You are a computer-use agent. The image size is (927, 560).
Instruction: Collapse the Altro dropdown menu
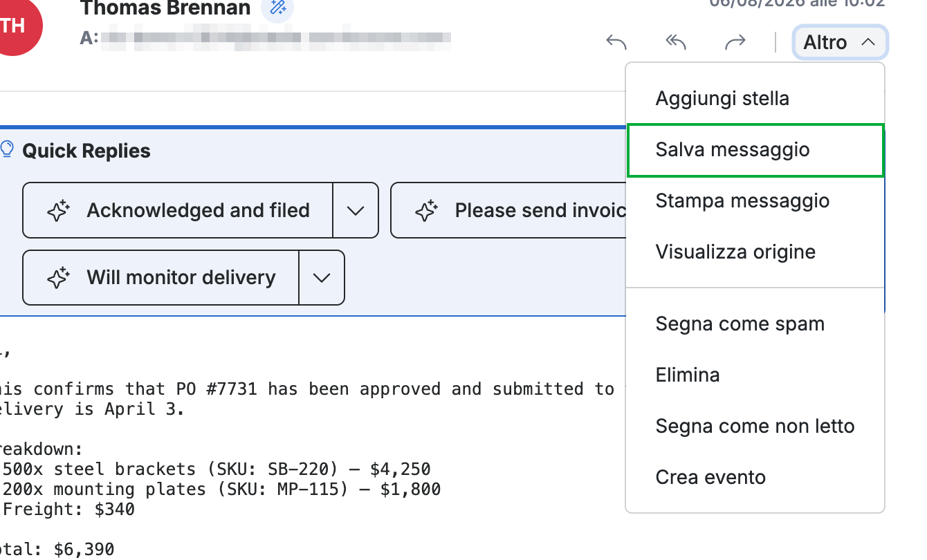click(840, 43)
